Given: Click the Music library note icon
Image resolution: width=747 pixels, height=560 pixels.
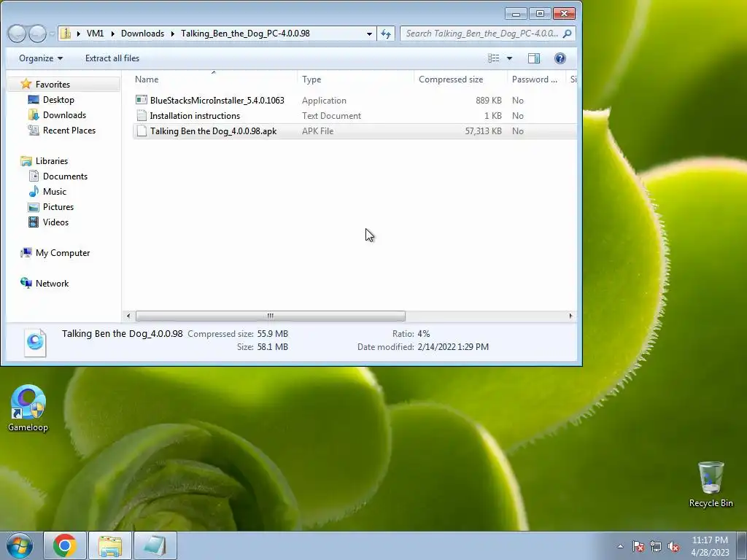Looking at the screenshot, I should 34,192.
